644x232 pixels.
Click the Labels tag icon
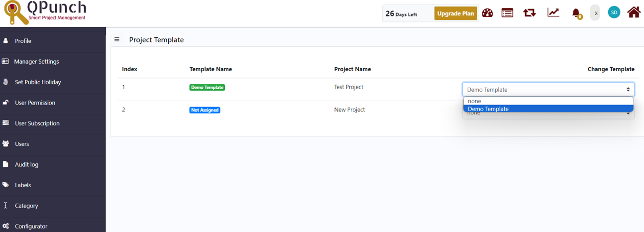5,185
